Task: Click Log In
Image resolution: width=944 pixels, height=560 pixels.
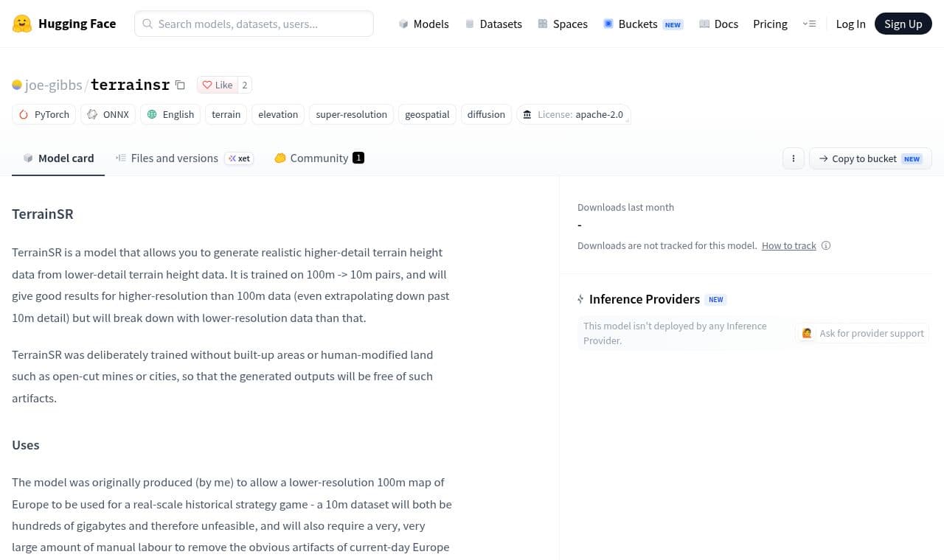Action: (x=850, y=24)
